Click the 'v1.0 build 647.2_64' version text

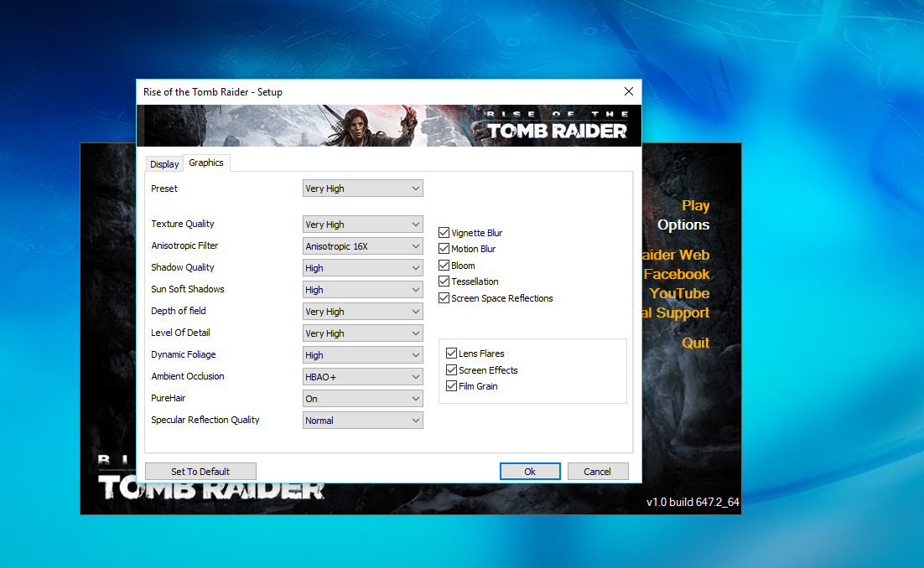tap(693, 502)
